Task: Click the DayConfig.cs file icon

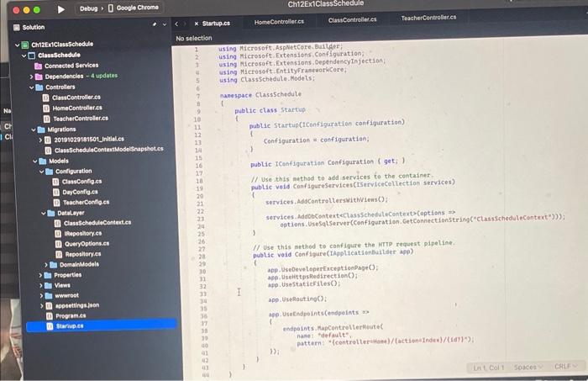Action: (x=56, y=193)
